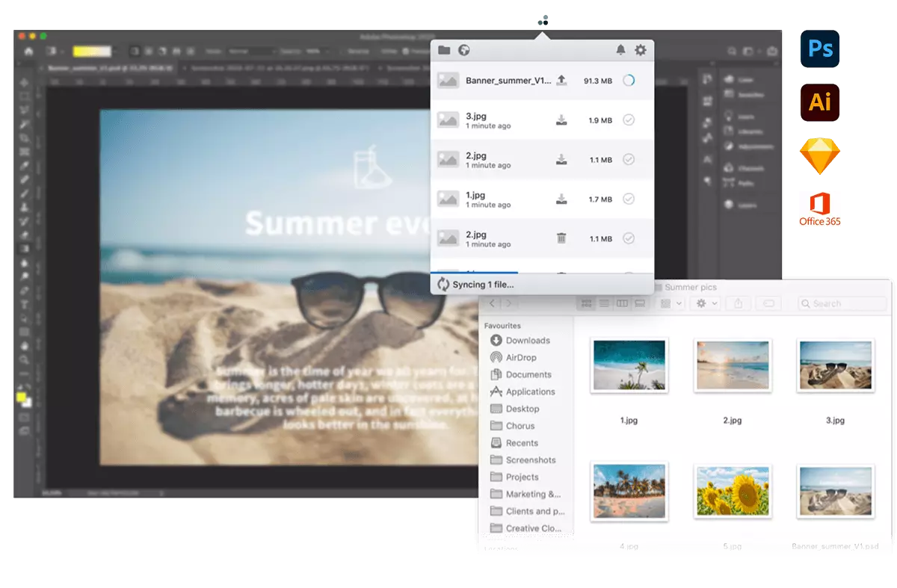Switch Finder to gallery view
Image resolution: width=897 pixels, height=588 pixels.
click(x=640, y=303)
